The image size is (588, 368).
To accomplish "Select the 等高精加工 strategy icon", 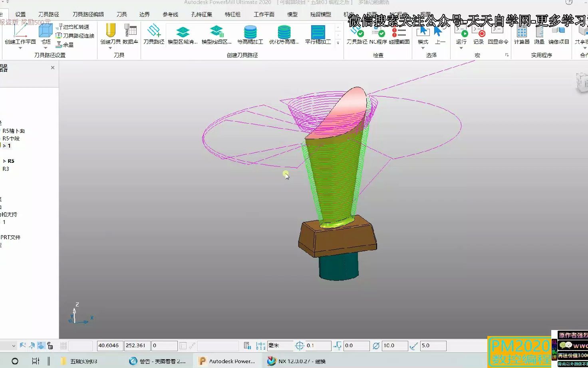I will (x=250, y=34).
